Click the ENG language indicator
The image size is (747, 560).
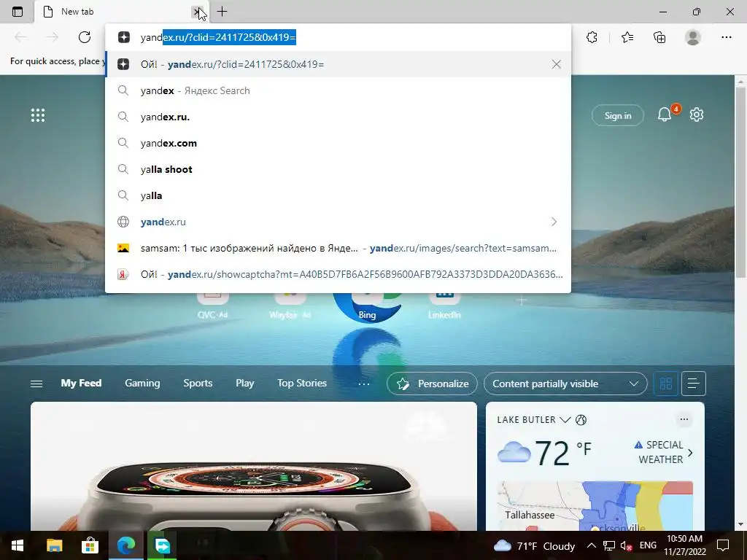coord(648,545)
